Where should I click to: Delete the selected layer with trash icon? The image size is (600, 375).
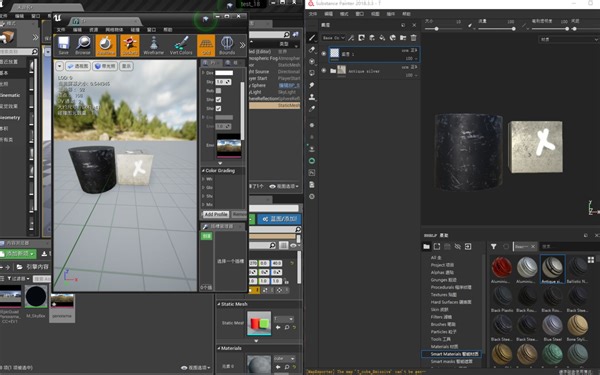point(414,38)
